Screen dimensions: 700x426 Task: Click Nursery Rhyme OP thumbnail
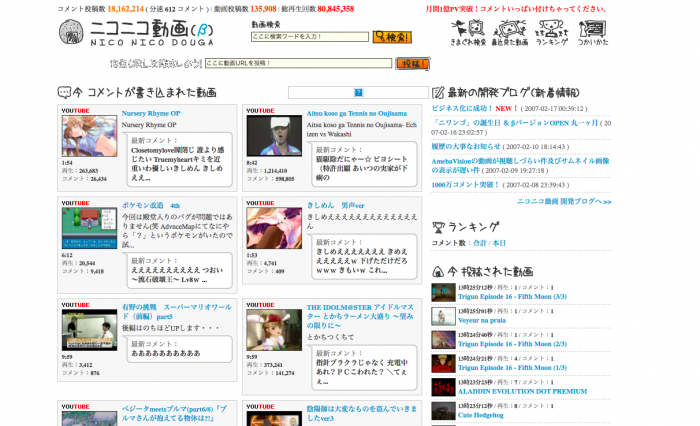tap(89, 136)
